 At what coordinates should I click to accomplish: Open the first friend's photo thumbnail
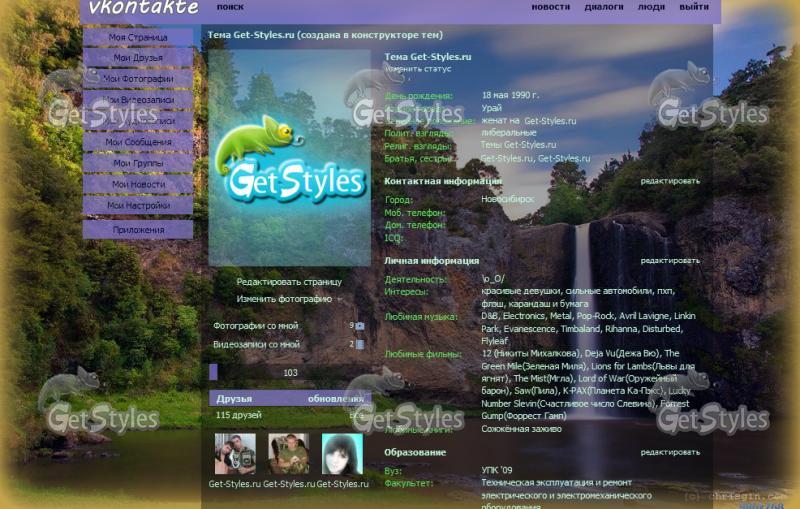coord(235,454)
